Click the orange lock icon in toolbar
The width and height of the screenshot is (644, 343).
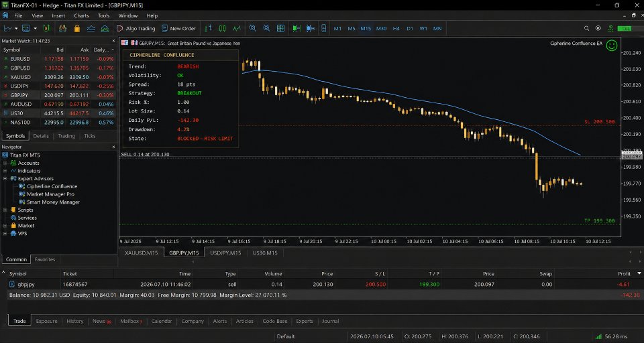[76, 28]
